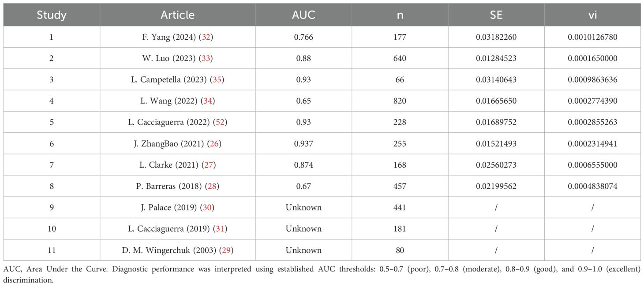
Task: Click AUC value 0.937 in row 6
Action: point(303,144)
